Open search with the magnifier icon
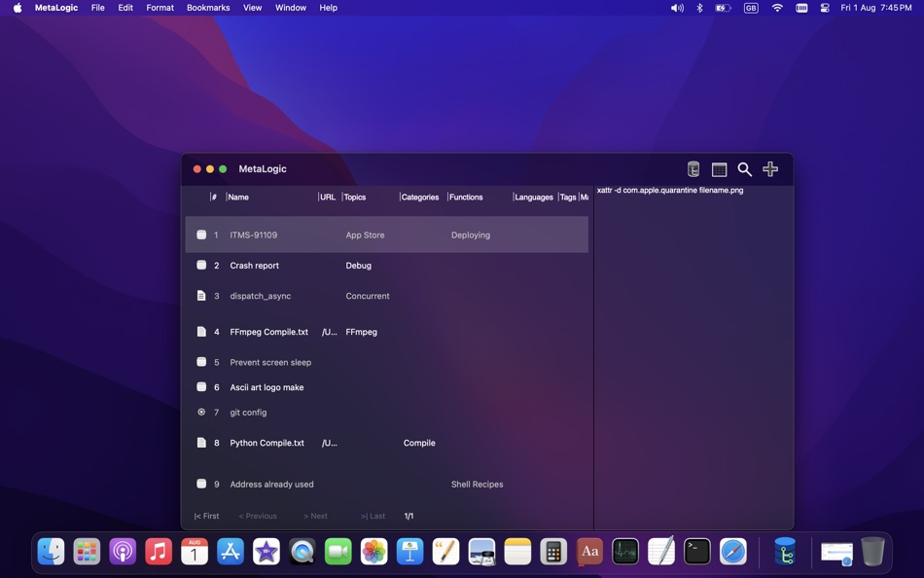This screenshot has height=578, width=924. 744,170
